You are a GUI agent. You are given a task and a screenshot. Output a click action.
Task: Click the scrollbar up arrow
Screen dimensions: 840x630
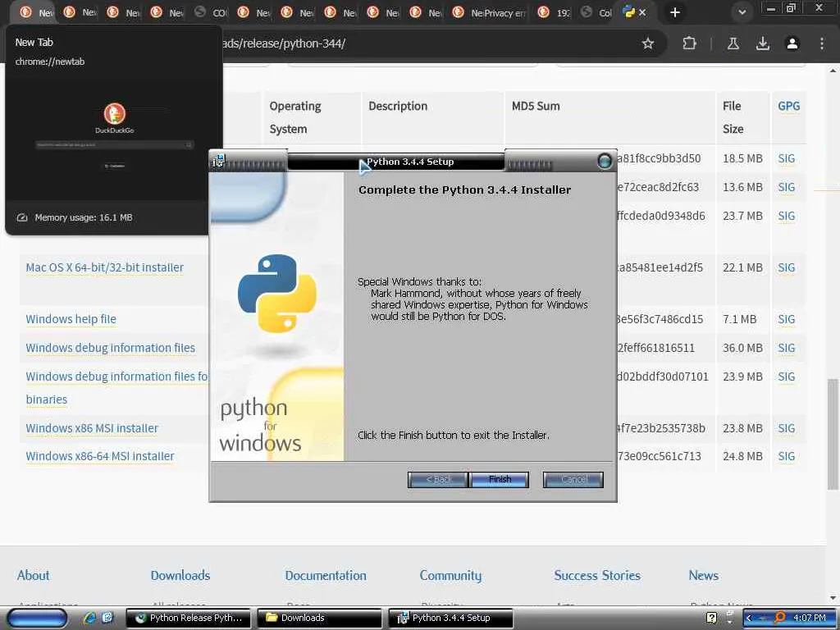click(833, 71)
